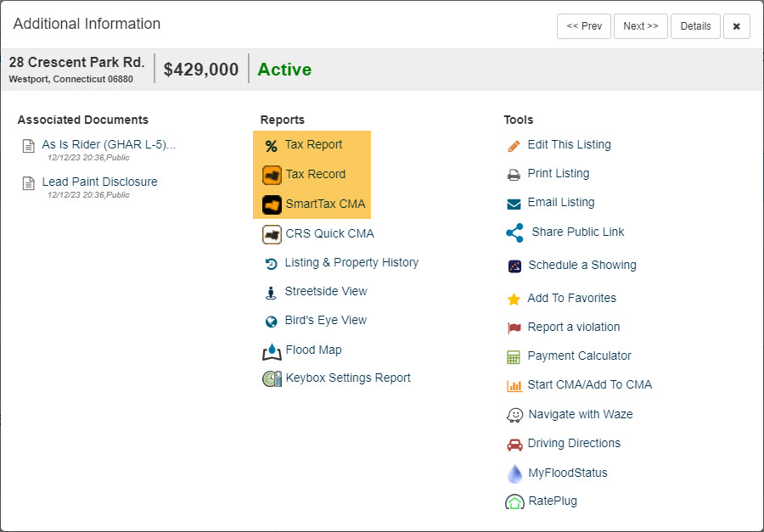Click the pencil icon for Edit This Listing
The image size is (764, 532).
[x=514, y=146]
